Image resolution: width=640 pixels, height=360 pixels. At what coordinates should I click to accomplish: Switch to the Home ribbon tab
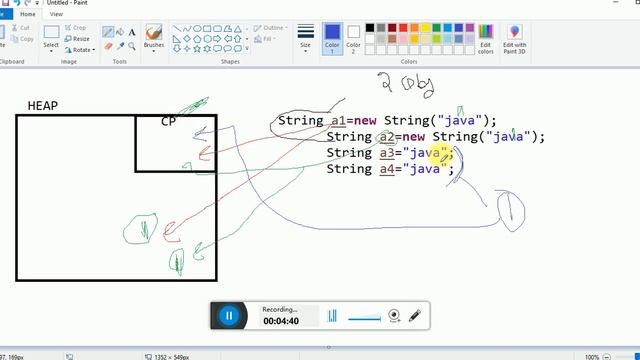28,14
